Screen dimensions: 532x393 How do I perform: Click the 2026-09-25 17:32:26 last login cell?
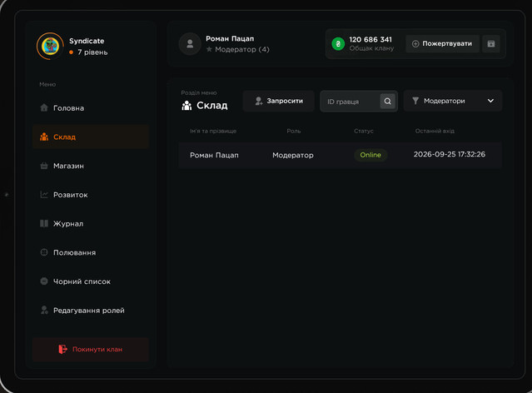[450, 154]
